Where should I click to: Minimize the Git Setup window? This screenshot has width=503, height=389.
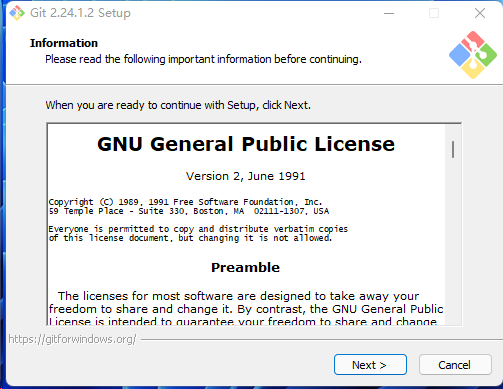[x=389, y=13]
